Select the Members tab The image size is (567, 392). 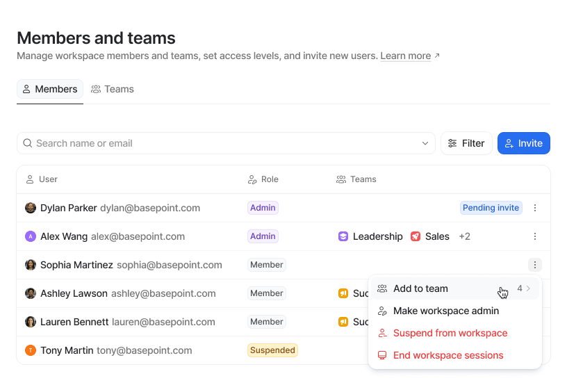50,89
